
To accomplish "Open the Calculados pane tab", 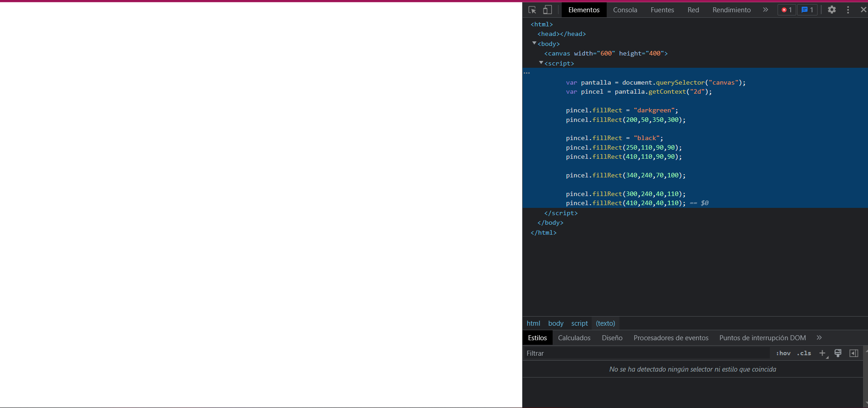I will (574, 337).
